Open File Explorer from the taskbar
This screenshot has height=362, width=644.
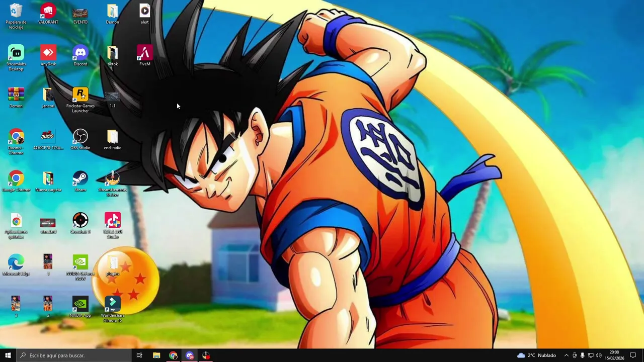pyautogui.click(x=156, y=355)
